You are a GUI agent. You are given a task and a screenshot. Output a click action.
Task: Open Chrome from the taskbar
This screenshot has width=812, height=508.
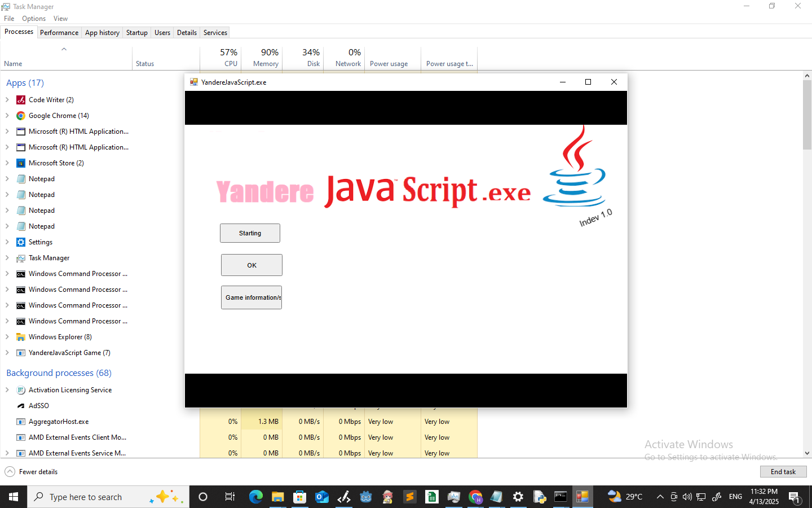[475, 497]
